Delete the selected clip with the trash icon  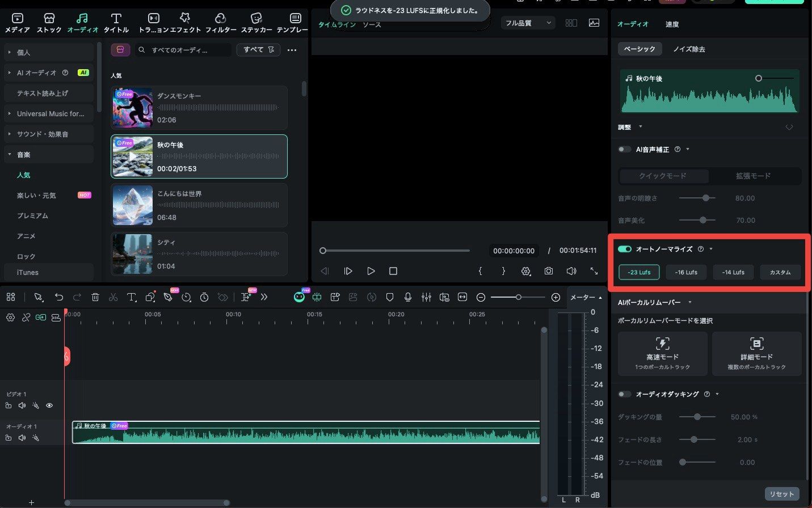tap(95, 297)
